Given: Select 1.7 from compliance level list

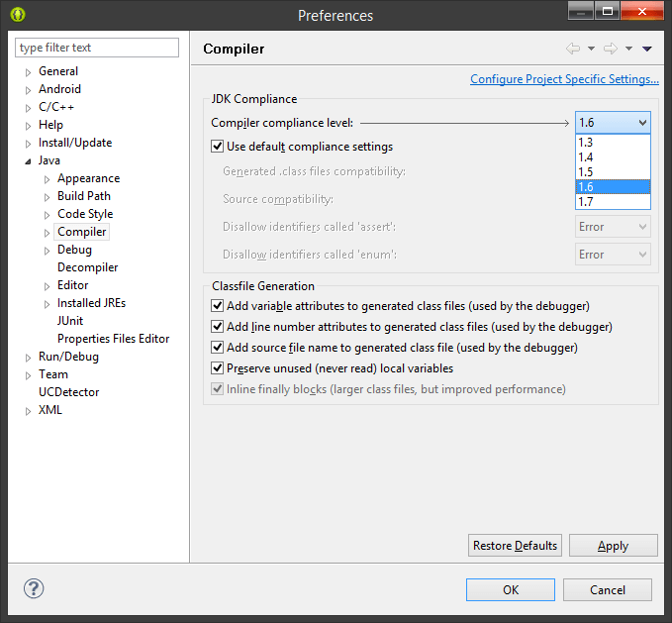Looking at the screenshot, I should coord(613,201).
